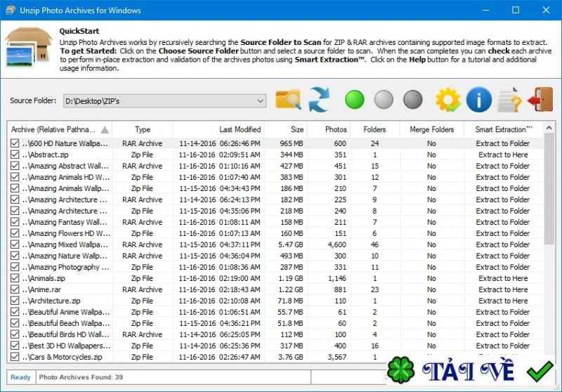Screen dimensions: 562x392
Task: Click the dark gray circle button
Action: (413, 99)
